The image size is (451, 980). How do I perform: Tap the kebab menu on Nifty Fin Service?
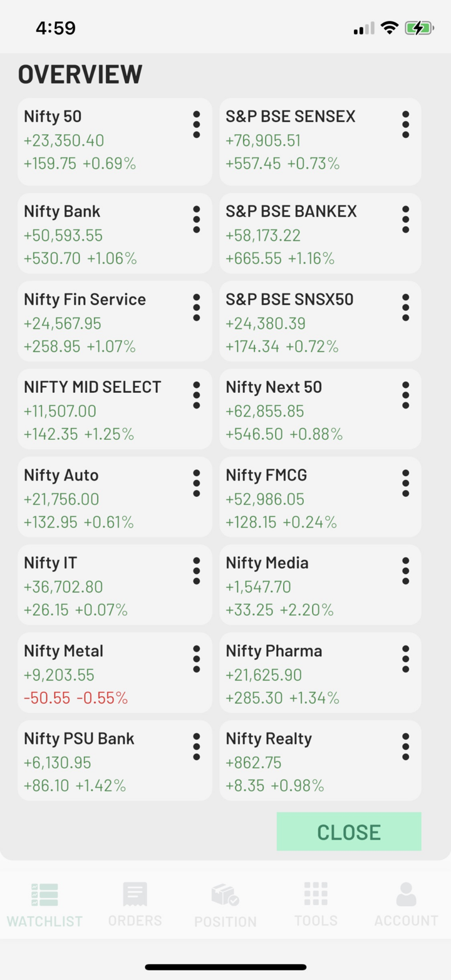pos(196,308)
